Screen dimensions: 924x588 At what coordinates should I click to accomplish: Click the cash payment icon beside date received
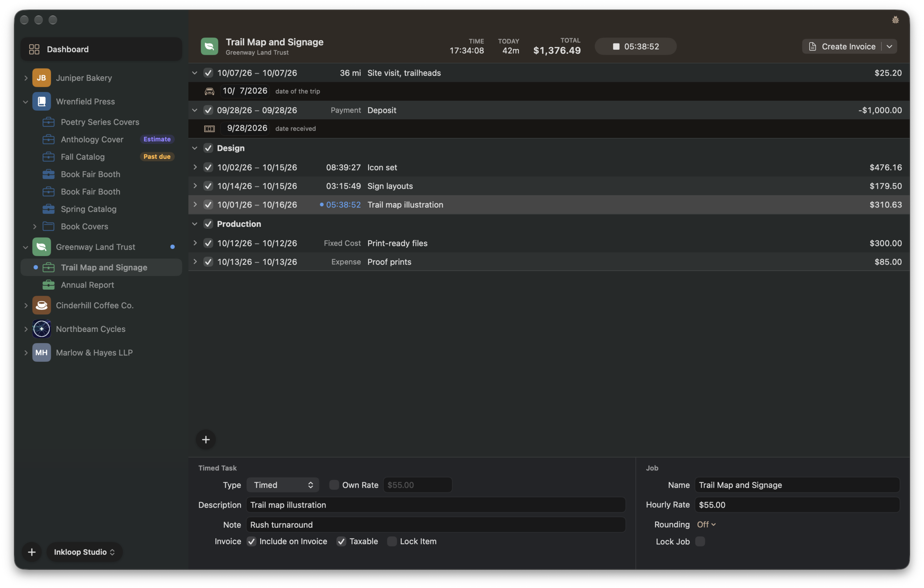pos(209,128)
